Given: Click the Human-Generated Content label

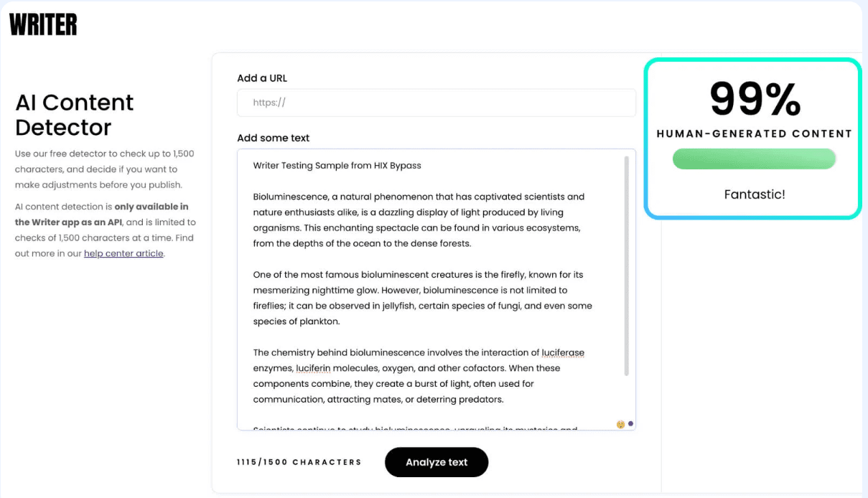Looking at the screenshot, I should 755,133.
